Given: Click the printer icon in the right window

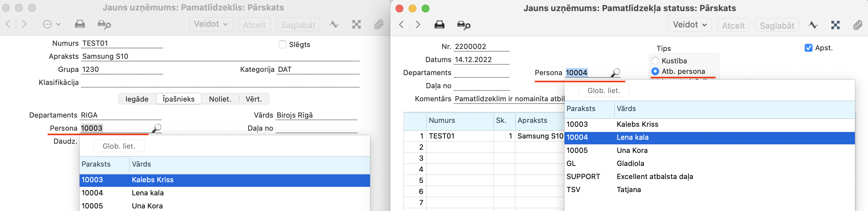Looking at the screenshot, I should point(439,25).
